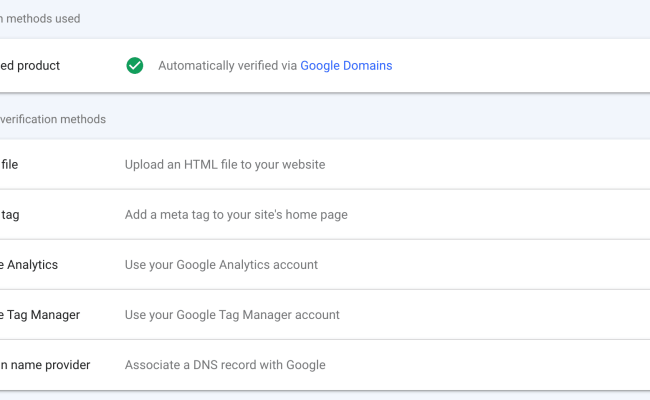
Task: Select the meta 'tag' method label
Action: pyautogui.click(x=11, y=214)
